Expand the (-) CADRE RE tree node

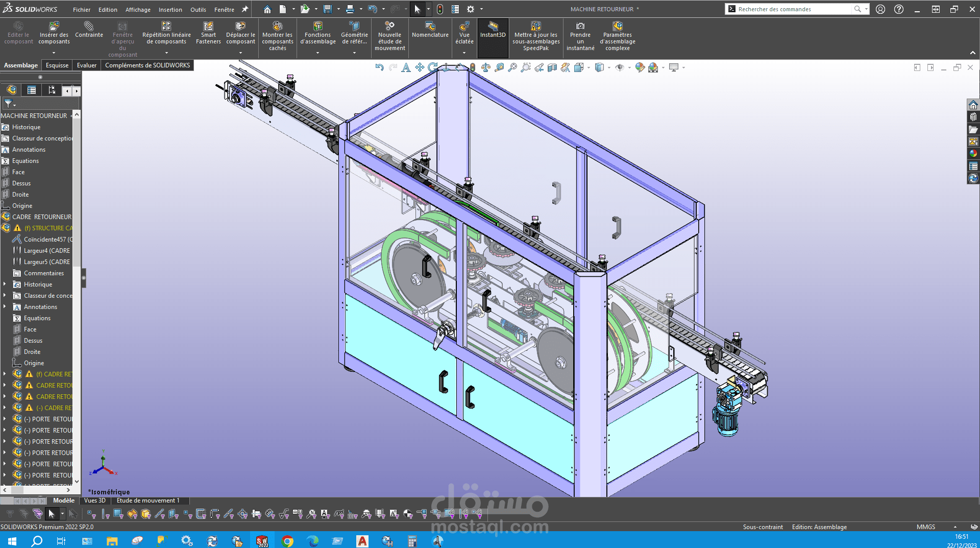pyautogui.click(x=5, y=408)
